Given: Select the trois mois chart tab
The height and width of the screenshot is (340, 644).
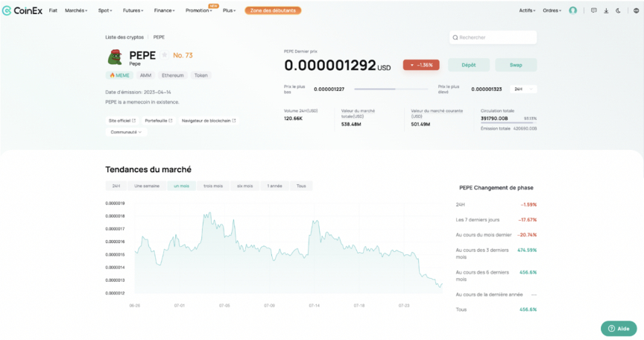Looking at the screenshot, I should tap(213, 186).
